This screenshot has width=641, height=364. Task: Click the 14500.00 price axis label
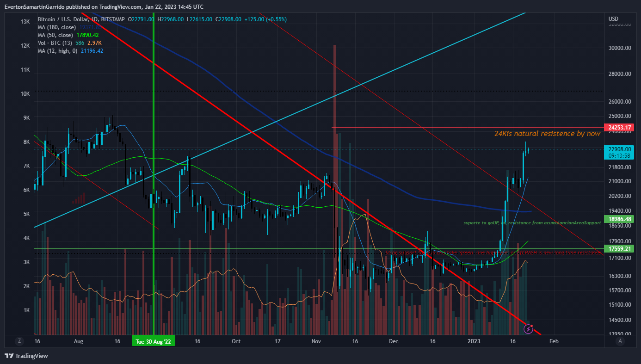pyautogui.click(x=620, y=320)
